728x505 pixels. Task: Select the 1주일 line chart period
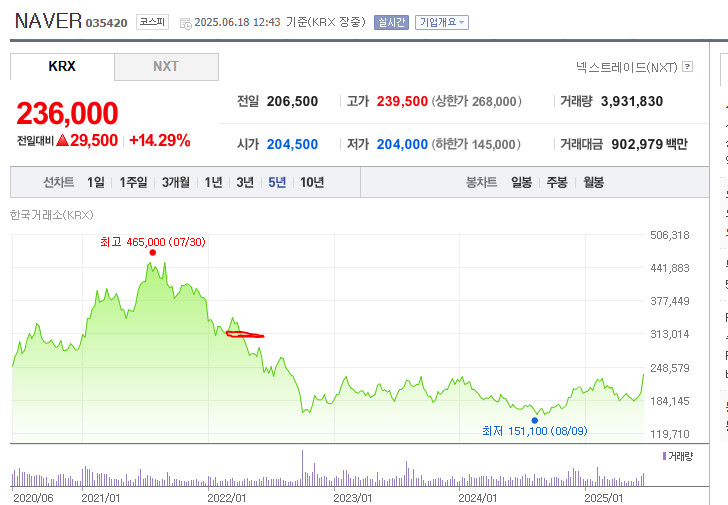tap(133, 182)
